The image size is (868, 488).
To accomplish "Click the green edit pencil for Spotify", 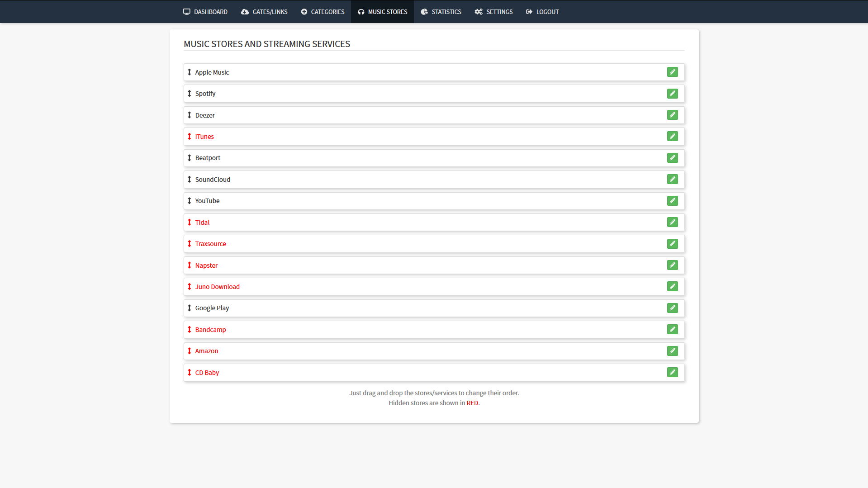I will [672, 94].
